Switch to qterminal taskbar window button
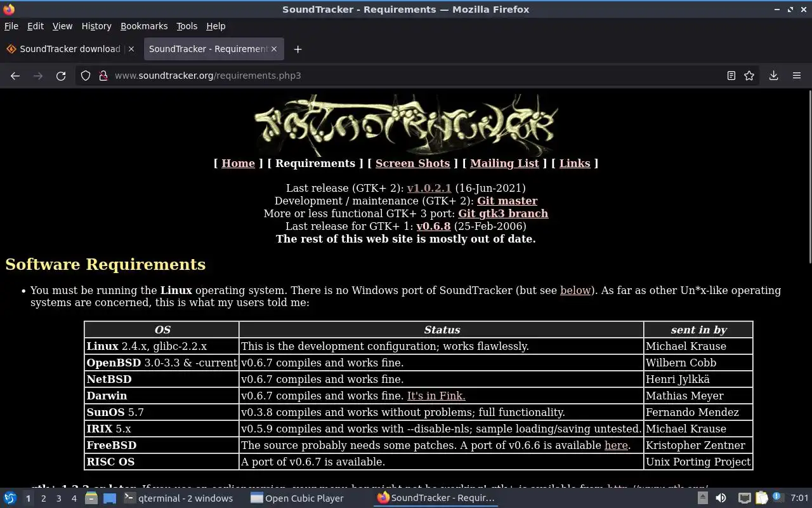This screenshot has height=508, width=812. 178,498
